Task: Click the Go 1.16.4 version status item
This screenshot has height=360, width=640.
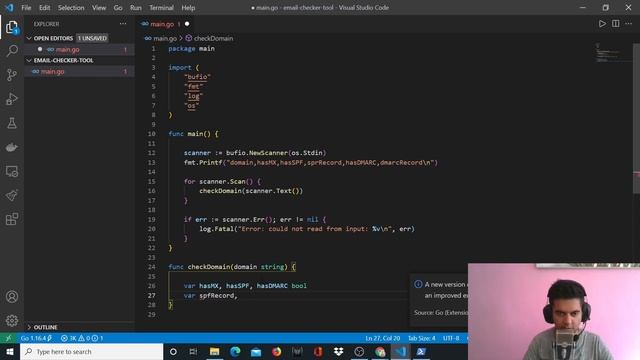Action: [x=36, y=338]
